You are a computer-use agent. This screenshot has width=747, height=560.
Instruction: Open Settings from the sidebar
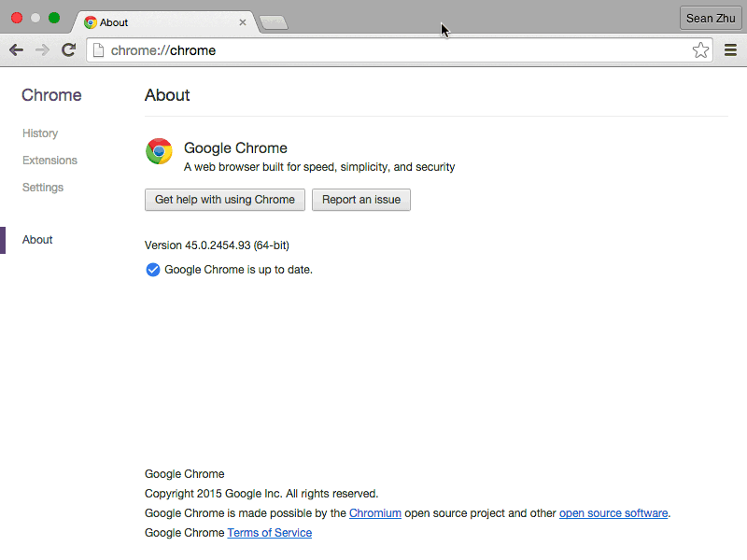[x=43, y=187]
